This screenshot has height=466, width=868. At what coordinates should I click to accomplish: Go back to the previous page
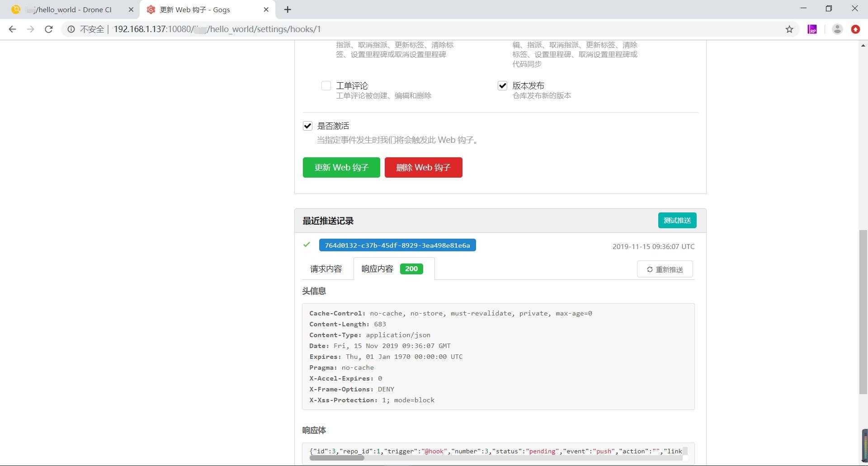(x=12, y=29)
